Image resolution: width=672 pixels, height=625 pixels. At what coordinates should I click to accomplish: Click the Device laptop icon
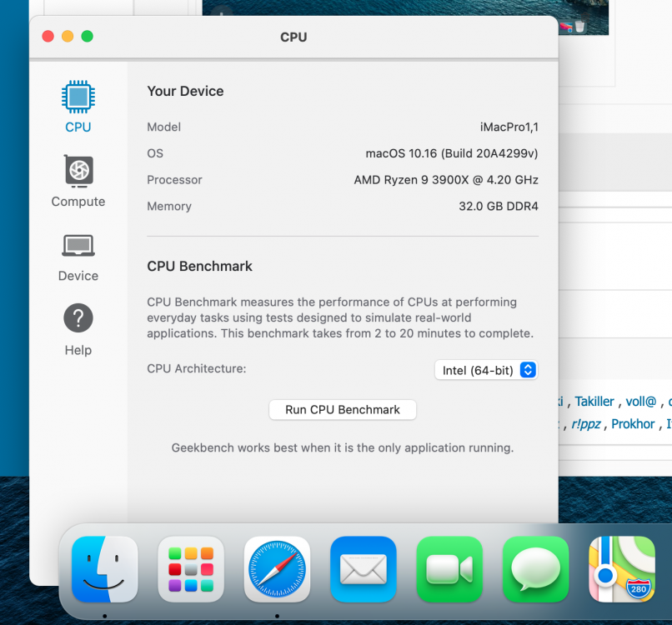click(78, 246)
